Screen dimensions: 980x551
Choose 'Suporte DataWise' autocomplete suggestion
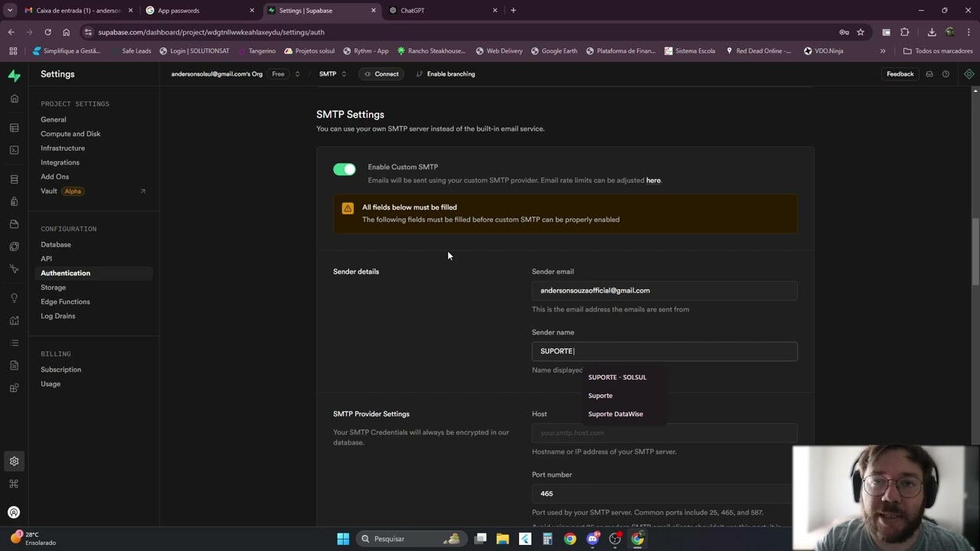(x=616, y=414)
